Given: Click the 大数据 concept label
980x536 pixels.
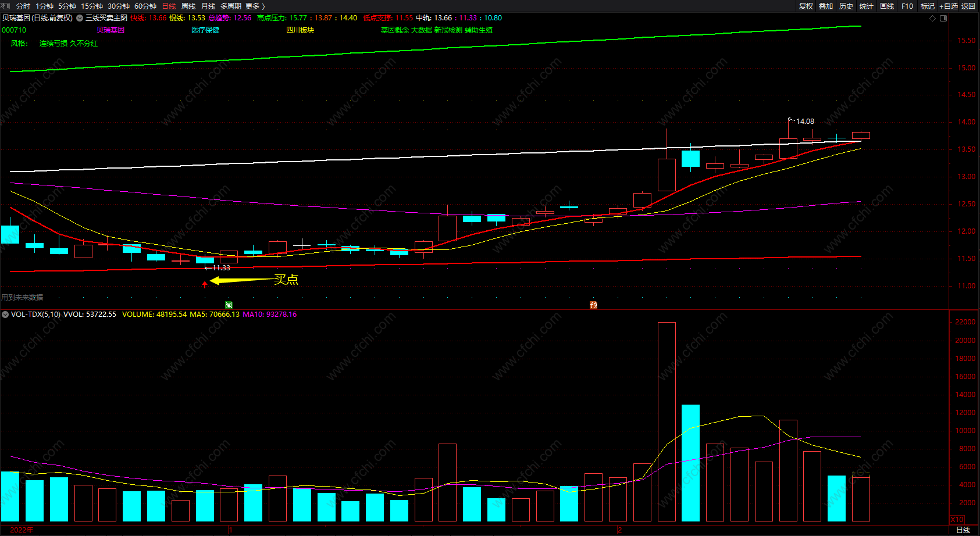Looking at the screenshot, I should pyautogui.click(x=422, y=30).
